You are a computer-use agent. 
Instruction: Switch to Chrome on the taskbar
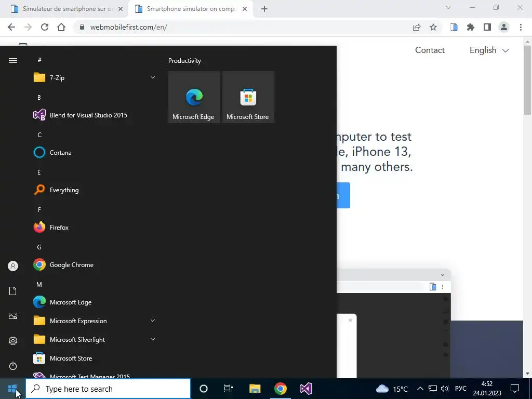coord(280,389)
